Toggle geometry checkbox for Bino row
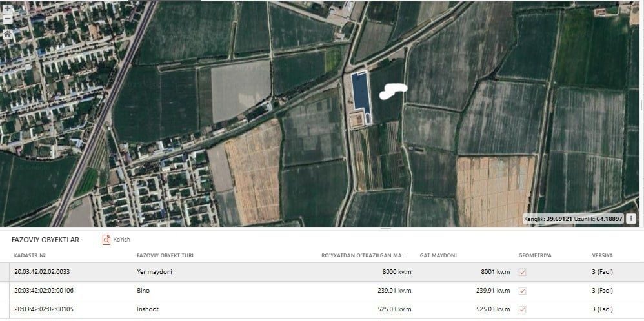This screenshot has width=644, height=321. [x=523, y=291]
